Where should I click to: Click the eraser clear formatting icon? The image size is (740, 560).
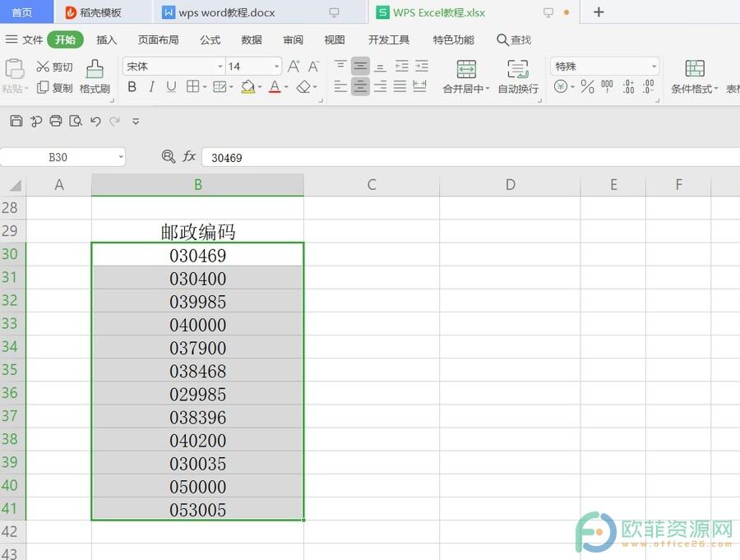click(303, 87)
